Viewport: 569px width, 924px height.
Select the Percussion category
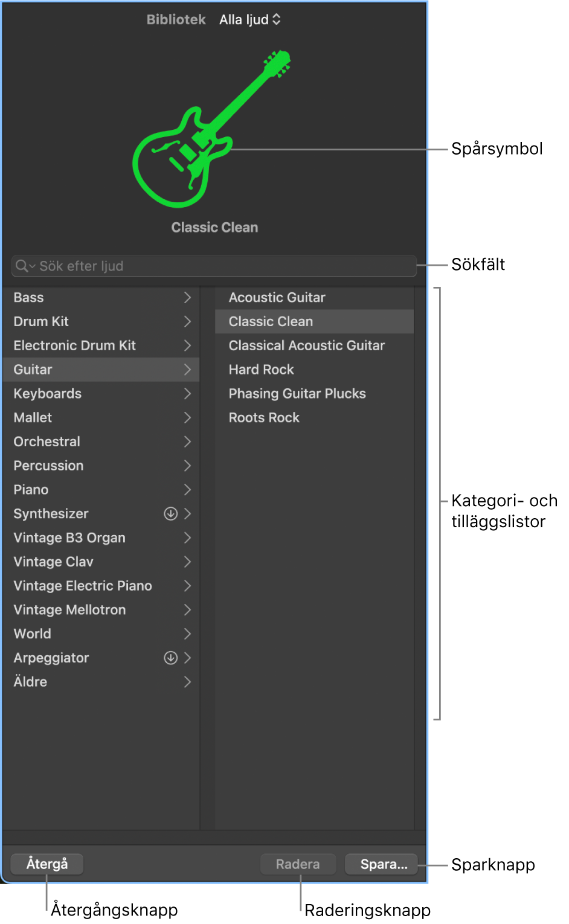click(x=101, y=466)
